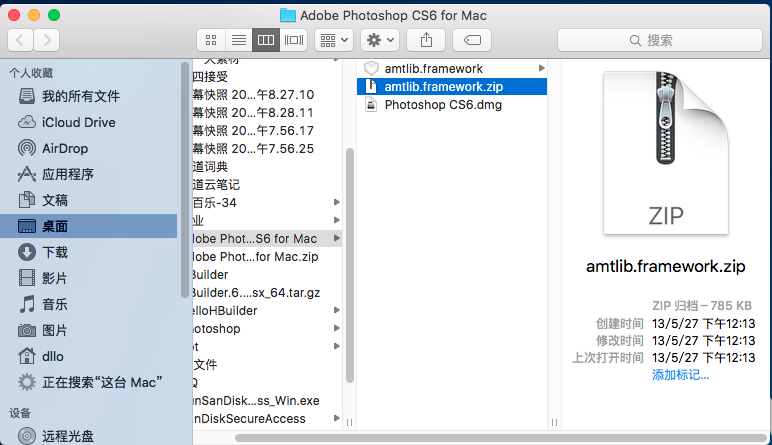Expand the 百乐-34 folder arrow
The height and width of the screenshot is (445, 772).
[337, 202]
